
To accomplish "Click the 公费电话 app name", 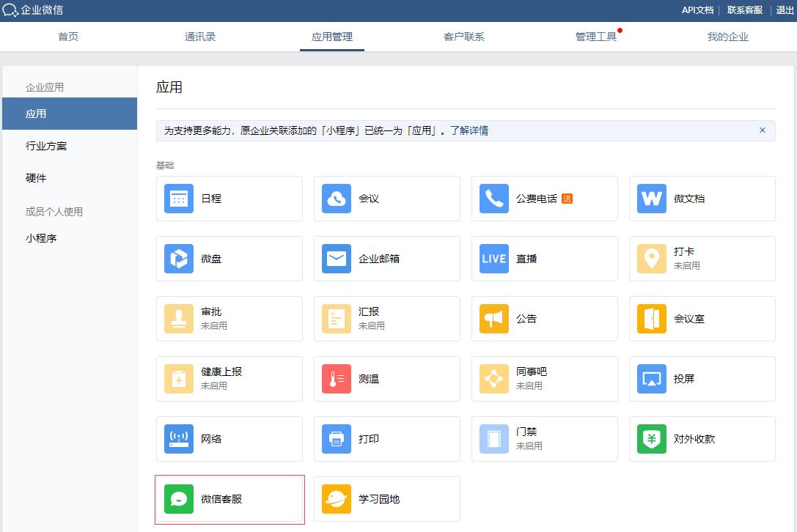I will coord(537,199).
